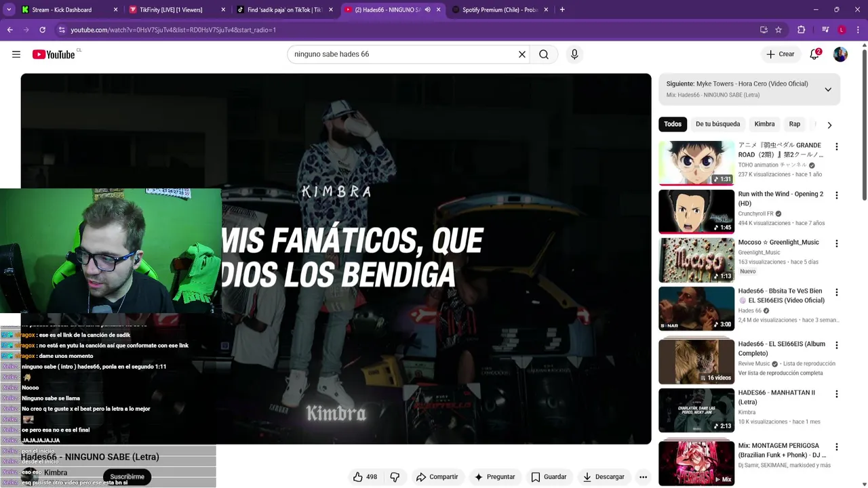Go back in Chrome history
The image size is (868, 488).
click(x=9, y=30)
